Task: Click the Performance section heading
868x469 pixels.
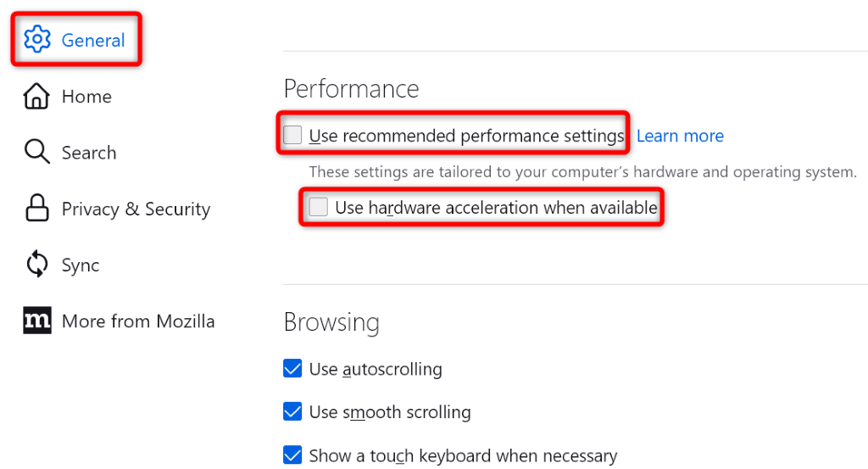Action: click(x=351, y=88)
